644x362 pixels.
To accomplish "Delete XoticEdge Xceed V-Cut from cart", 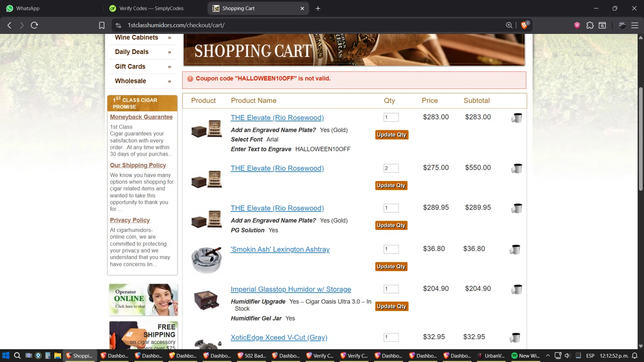I will 515,338.
